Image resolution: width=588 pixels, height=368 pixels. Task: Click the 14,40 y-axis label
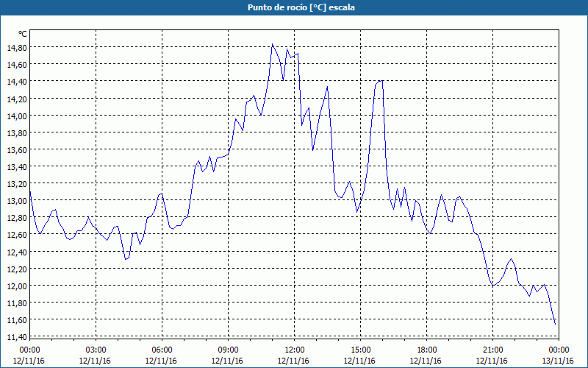click(16, 82)
